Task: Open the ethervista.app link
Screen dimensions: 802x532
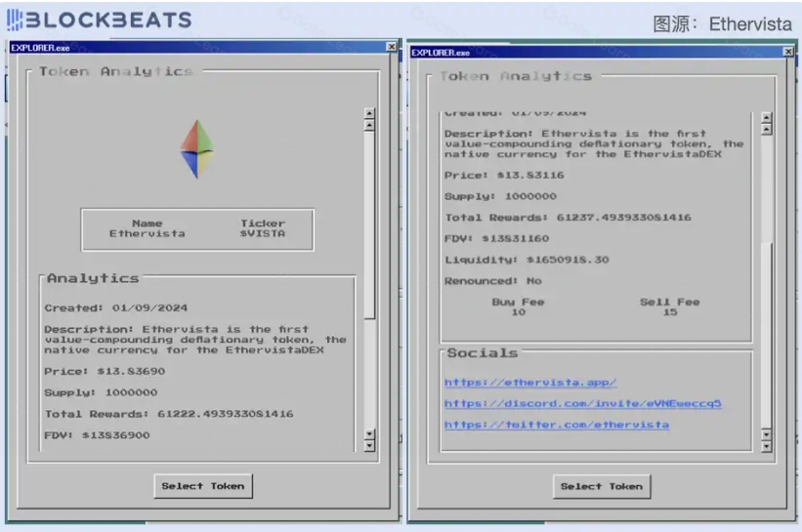Action: [x=530, y=383]
